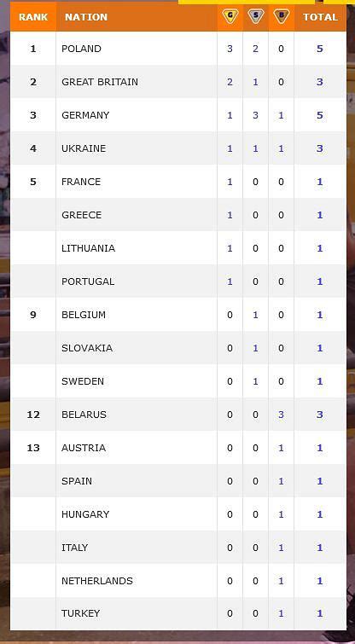Open Germany's silver medal count link
The width and height of the screenshot is (355, 644).
tap(255, 115)
